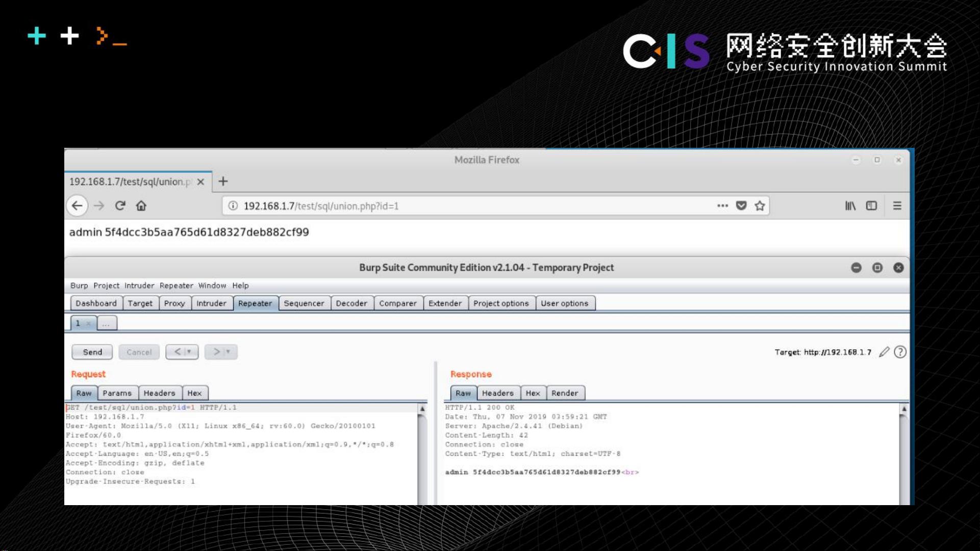980x551 pixels.
Task: Open the Project menu
Action: [106, 286]
